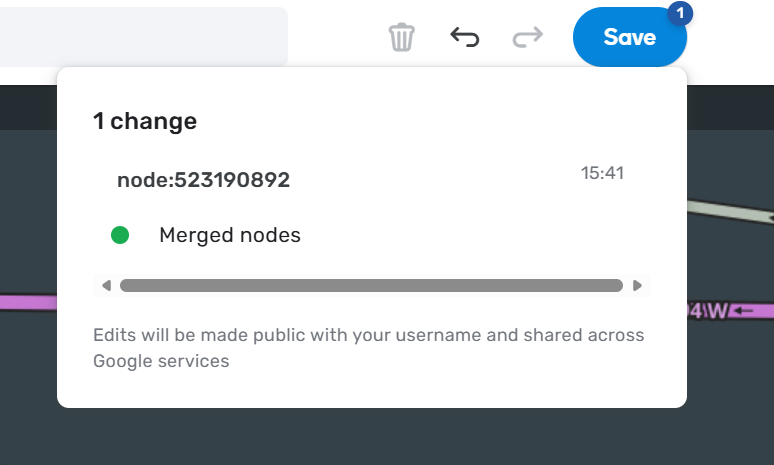774x465 pixels.
Task: Click the blue Save button
Action: point(629,38)
